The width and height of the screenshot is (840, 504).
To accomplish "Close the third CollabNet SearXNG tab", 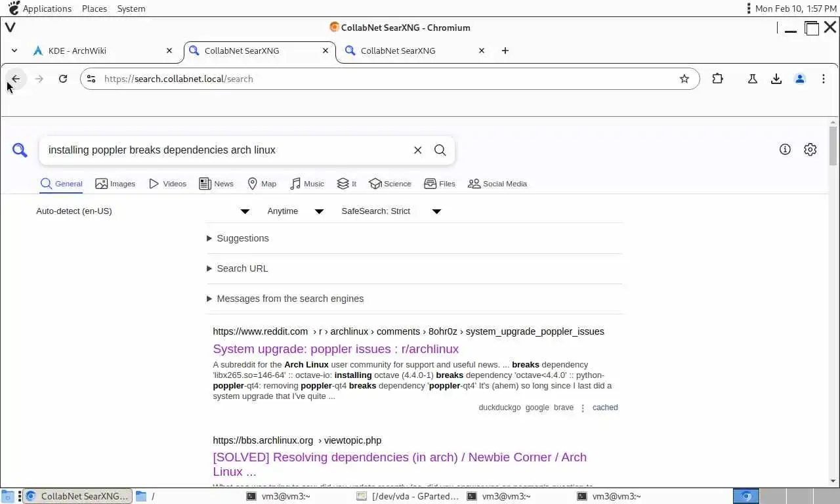I will 482,51.
